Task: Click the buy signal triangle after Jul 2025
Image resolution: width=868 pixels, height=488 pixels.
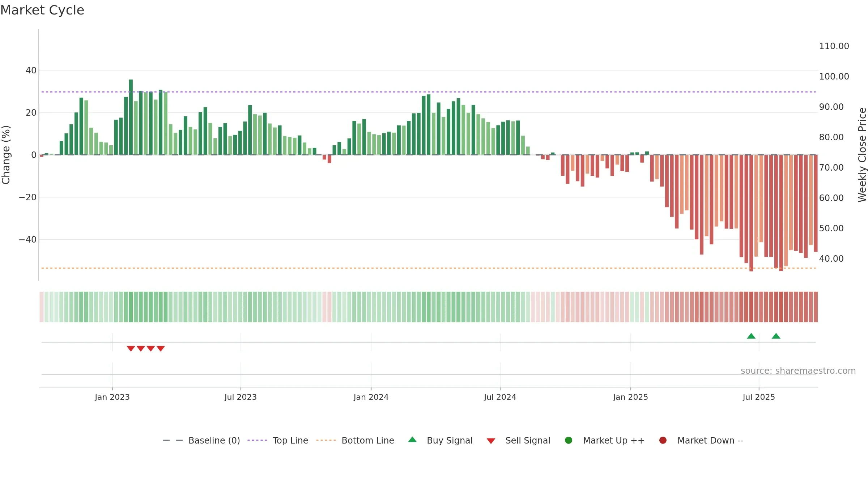Action: 776,336
